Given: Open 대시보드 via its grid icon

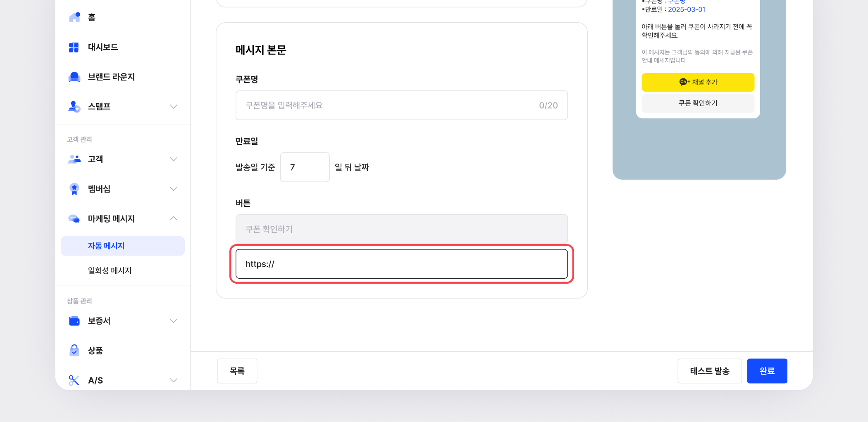Looking at the screenshot, I should click(74, 47).
